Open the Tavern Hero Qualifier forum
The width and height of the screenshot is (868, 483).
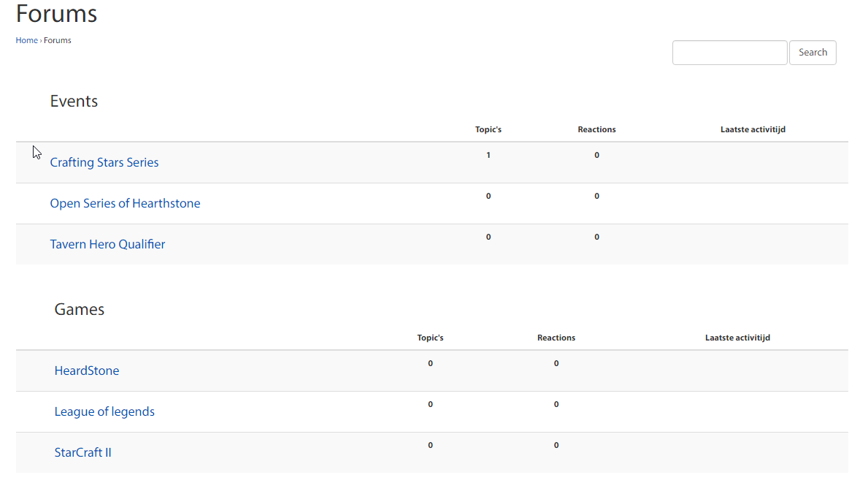coord(107,244)
